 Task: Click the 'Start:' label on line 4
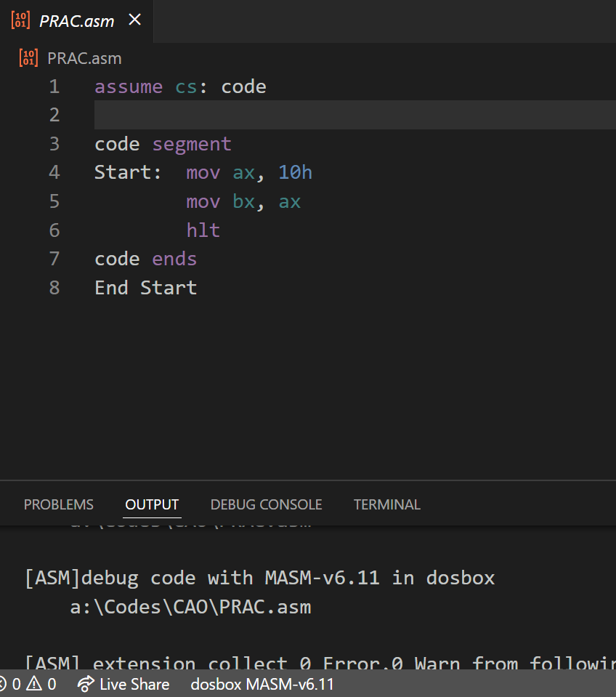[x=128, y=172]
